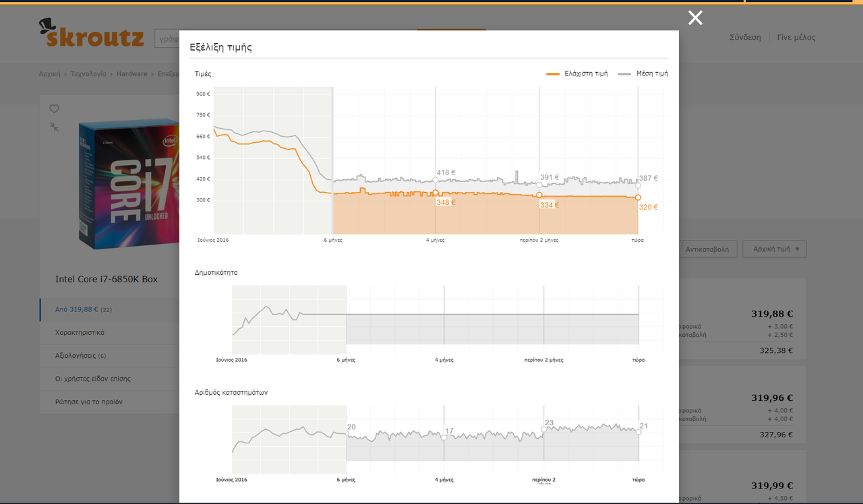Viewport: 863px width, 504px height.
Task: Click the Αντικαταβολή filter button
Action: [x=707, y=249]
